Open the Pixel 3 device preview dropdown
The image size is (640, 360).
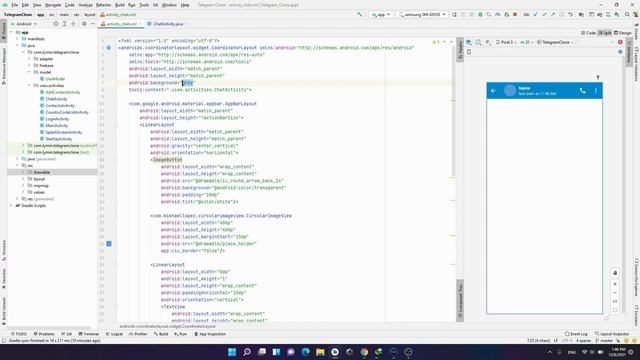[x=506, y=42]
